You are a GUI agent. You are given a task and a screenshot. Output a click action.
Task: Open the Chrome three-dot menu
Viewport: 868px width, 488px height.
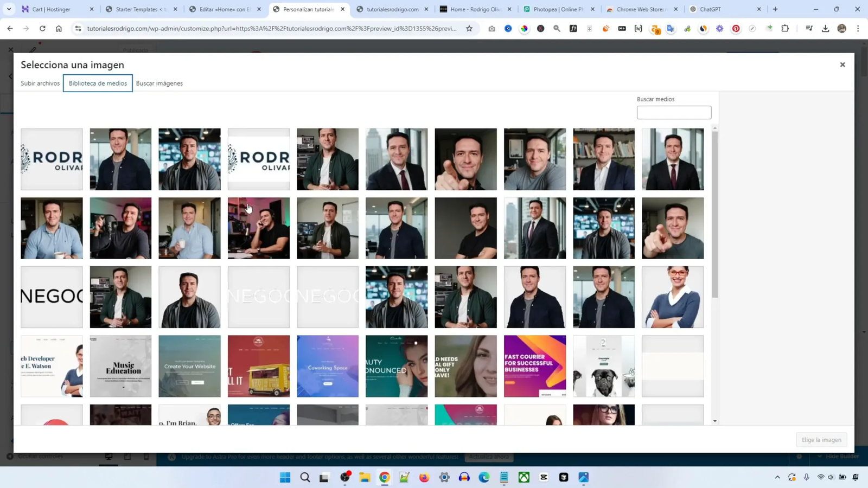(859, 28)
